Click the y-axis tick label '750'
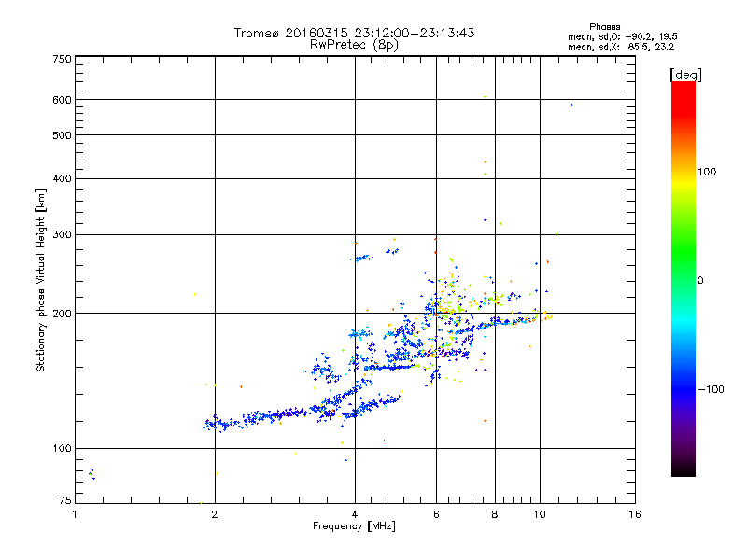 point(62,59)
